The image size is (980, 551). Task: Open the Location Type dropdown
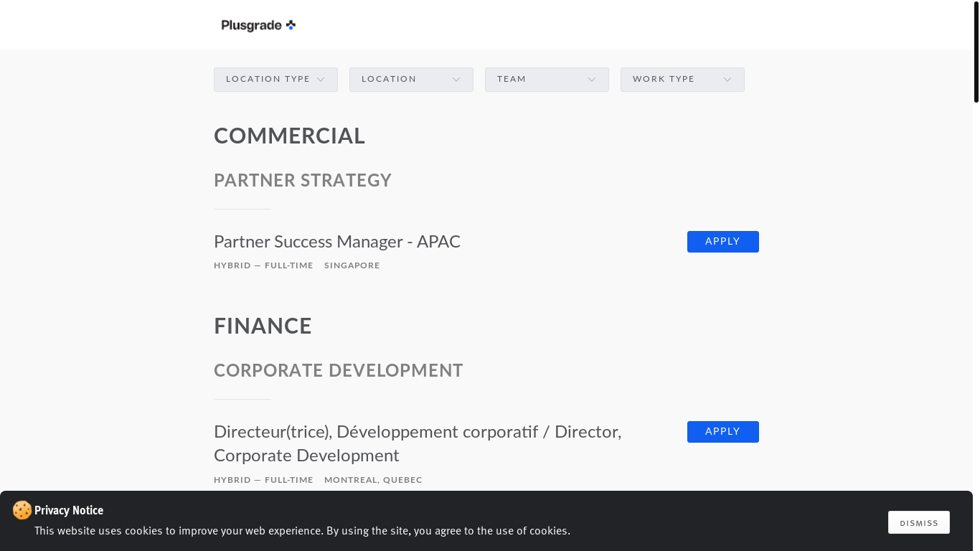pyautogui.click(x=275, y=80)
